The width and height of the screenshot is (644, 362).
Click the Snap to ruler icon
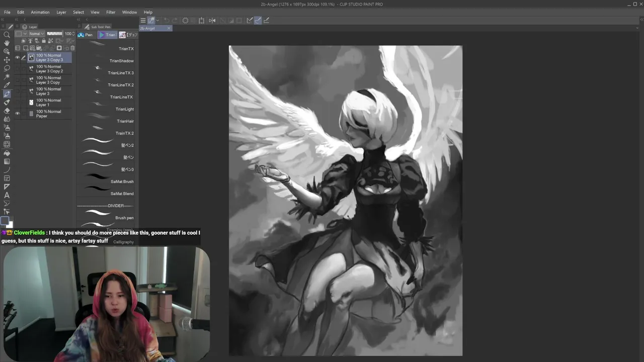pyautogui.click(x=250, y=21)
